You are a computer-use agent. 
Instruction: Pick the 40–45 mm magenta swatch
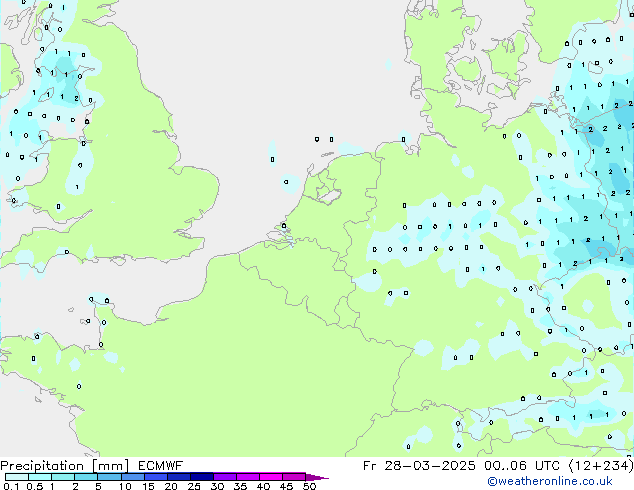click(271, 477)
